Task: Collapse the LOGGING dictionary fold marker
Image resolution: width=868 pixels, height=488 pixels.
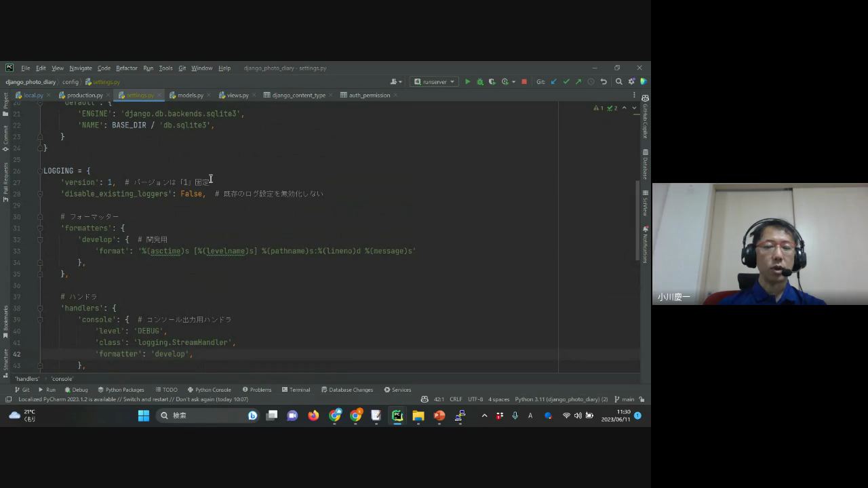Action: tap(39, 171)
